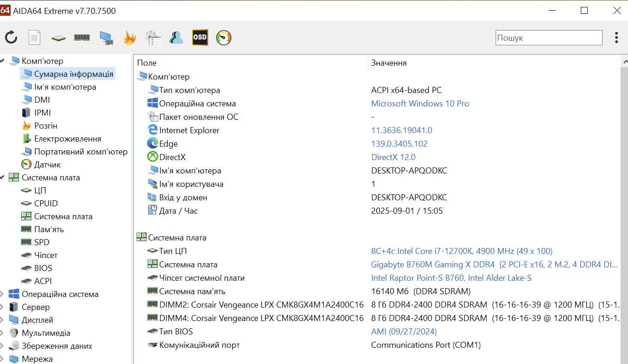Select the Операційна система tree label
628x364 pixels.
coord(60,294)
